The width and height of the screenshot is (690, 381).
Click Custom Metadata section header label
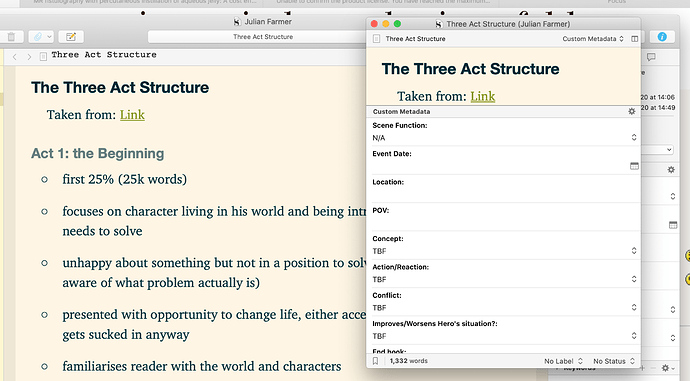401,112
